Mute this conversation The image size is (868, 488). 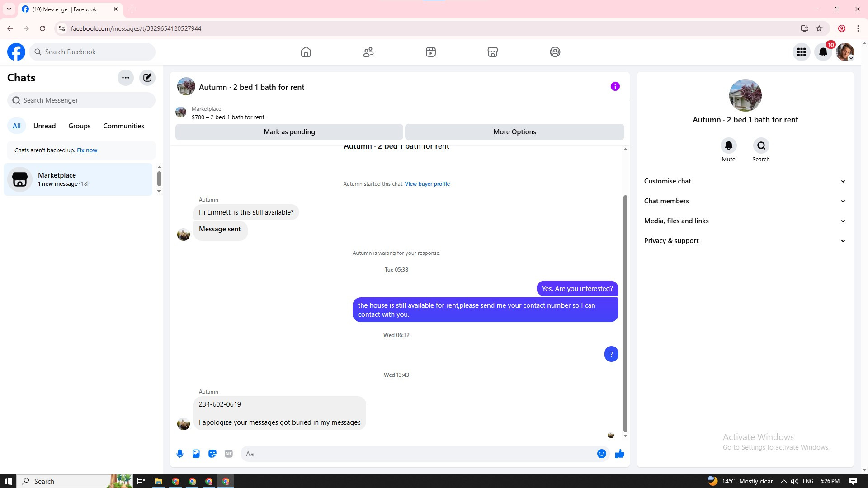(x=728, y=146)
